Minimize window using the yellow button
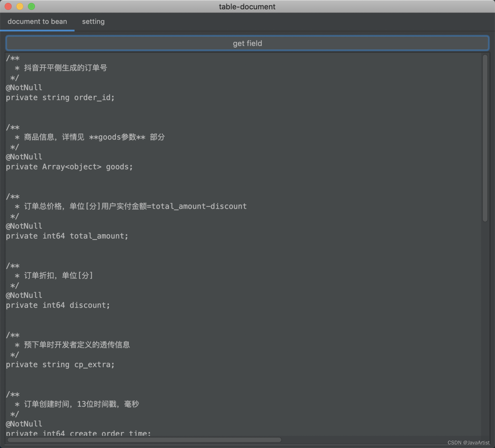Image resolution: width=495 pixels, height=448 pixels. pos(20,6)
